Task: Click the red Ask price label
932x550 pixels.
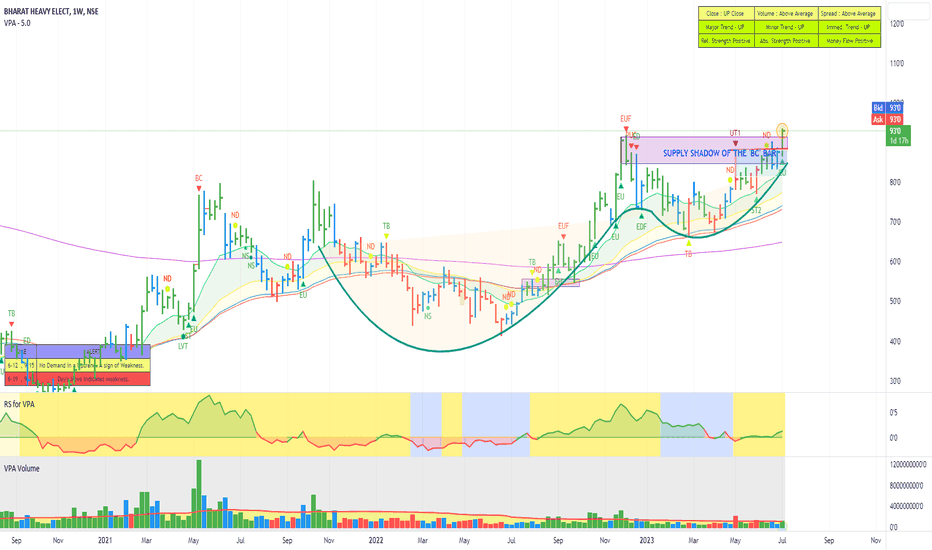Action: [886, 120]
